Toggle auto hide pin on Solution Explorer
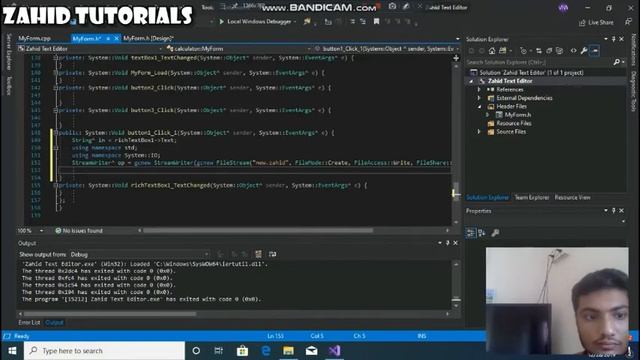Viewport: 640px width, 360px height. coord(613,39)
